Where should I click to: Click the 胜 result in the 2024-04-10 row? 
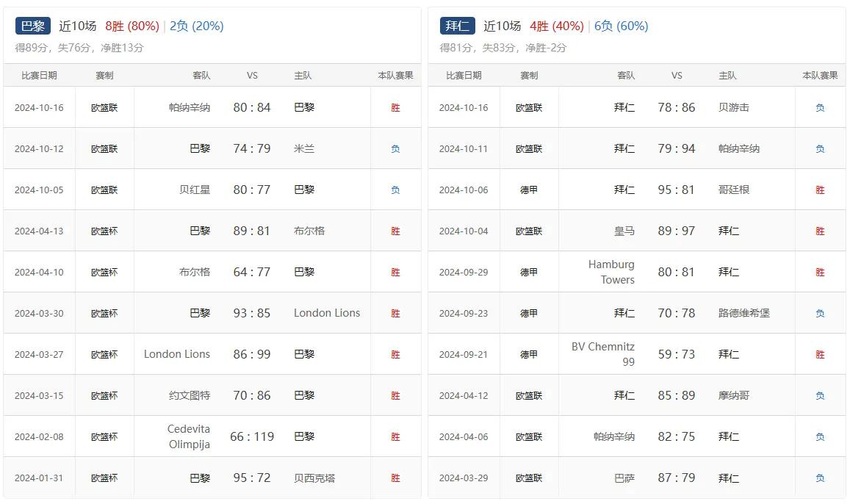396,272
